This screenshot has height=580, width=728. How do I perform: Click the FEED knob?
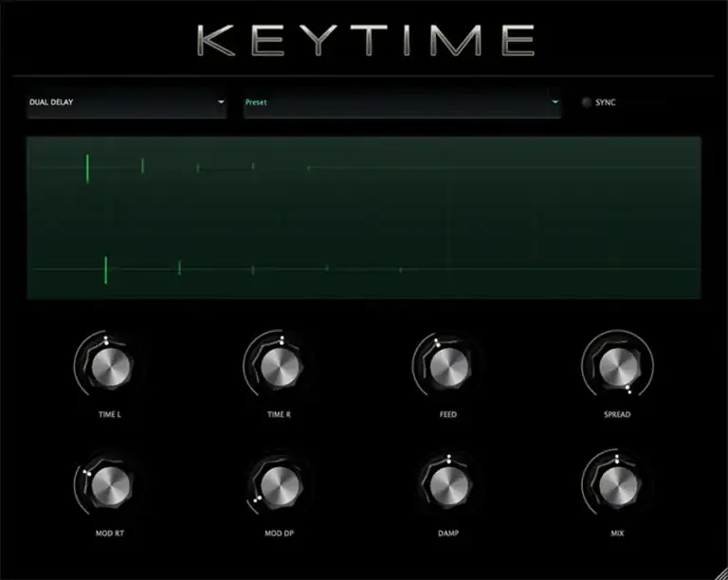pos(449,367)
